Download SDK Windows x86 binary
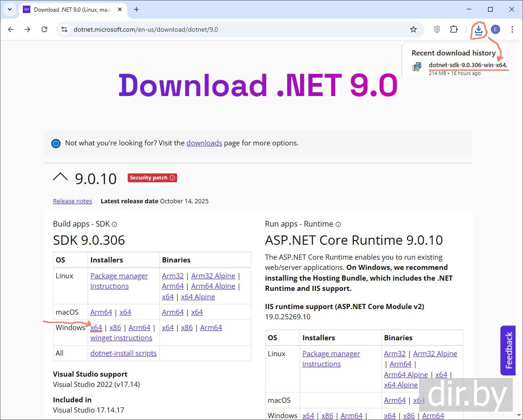Image resolution: width=523 pixels, height=420 pixels. (187, 328)
